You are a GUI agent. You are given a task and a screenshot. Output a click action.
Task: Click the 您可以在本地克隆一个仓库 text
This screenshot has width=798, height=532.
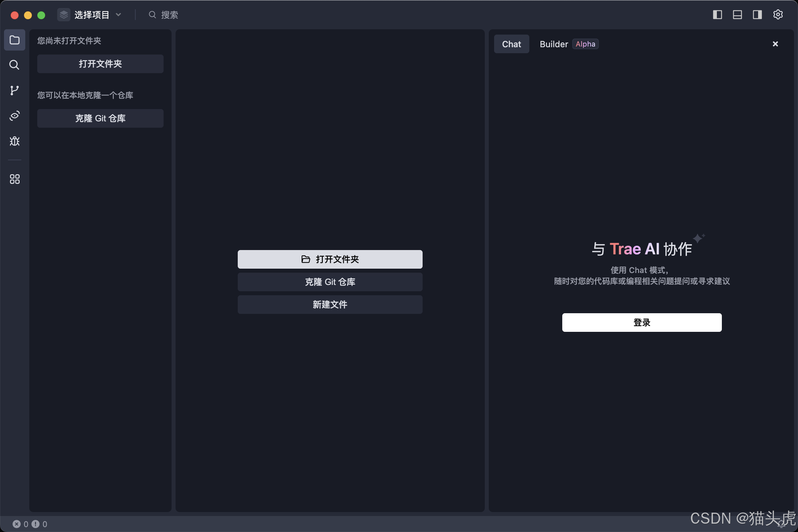(85, 95)
